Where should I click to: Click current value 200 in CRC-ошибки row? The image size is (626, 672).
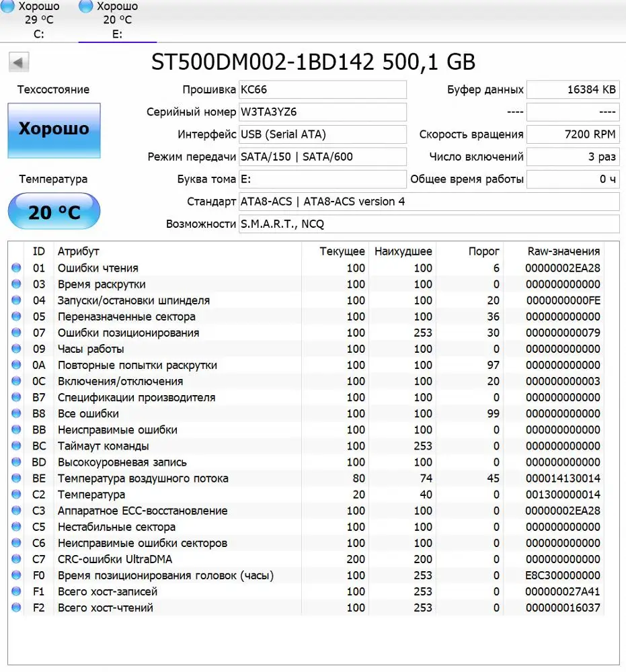click(356, 559)
